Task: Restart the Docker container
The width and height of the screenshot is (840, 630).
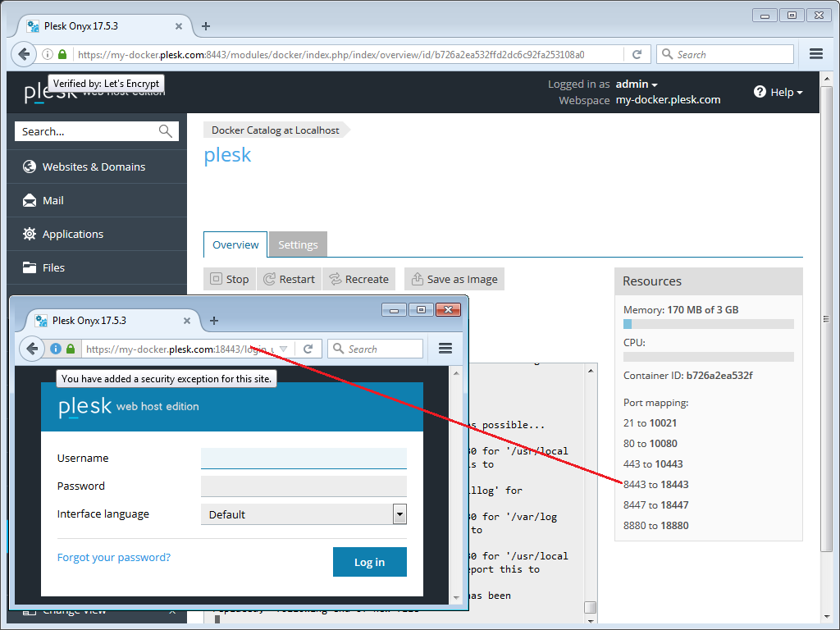Action: [x=290, y=279]
